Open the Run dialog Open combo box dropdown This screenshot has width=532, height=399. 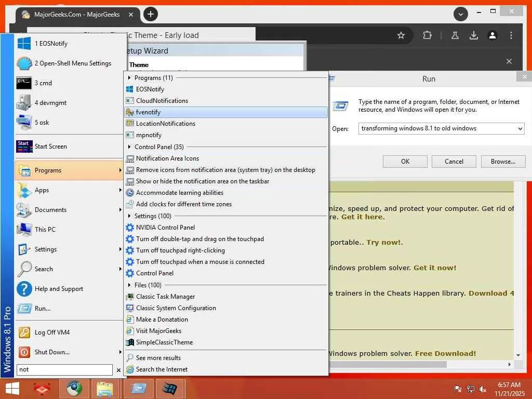tap(520, 129)
